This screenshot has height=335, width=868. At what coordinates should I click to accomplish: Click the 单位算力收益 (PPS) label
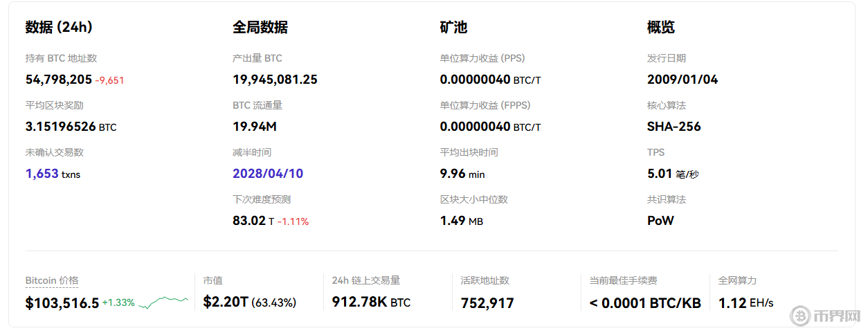(x=482, y=58)
